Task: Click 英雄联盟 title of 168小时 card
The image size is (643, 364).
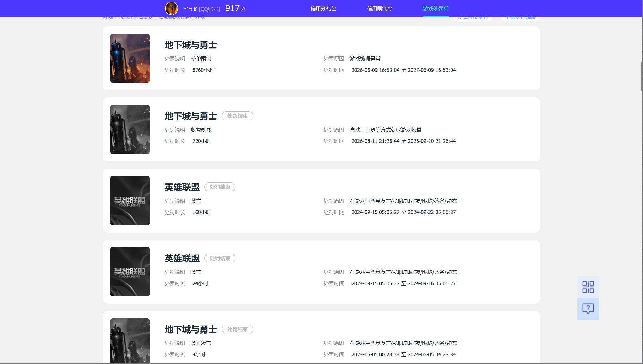Action: [182, 187]
